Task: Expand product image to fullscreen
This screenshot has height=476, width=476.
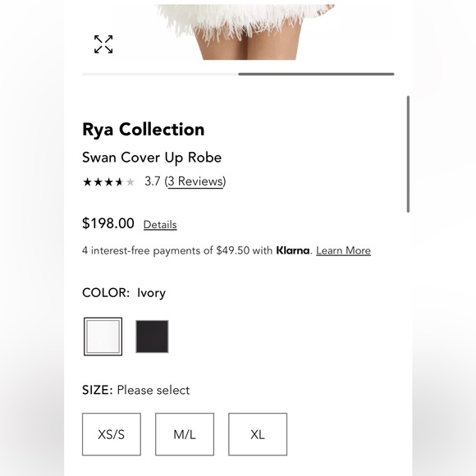Action: [x=103, y=44]
